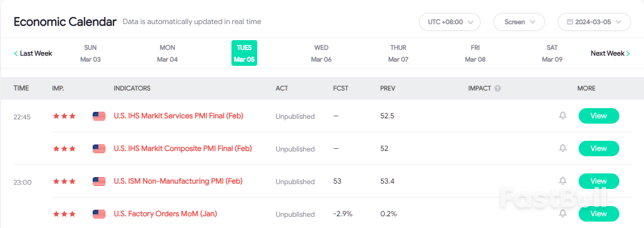Toggle alert bell for Composite PMI Final
The image size is (644, 228).
(563, 148)
